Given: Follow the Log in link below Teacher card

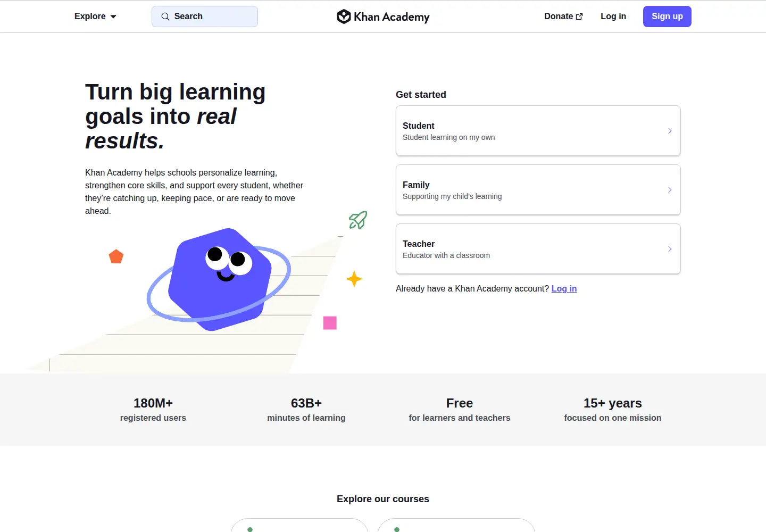Looking at the screenshot, I should (x=564, y=288).
